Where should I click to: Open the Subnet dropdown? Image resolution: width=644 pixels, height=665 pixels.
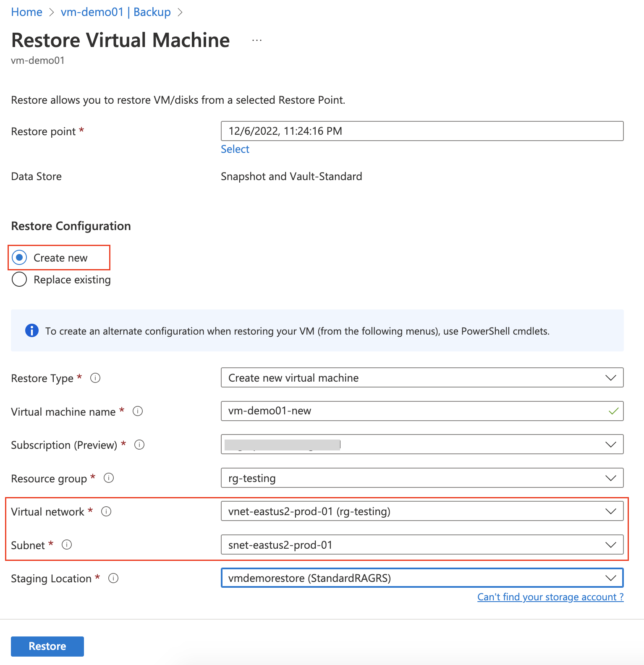click(421, 545)
